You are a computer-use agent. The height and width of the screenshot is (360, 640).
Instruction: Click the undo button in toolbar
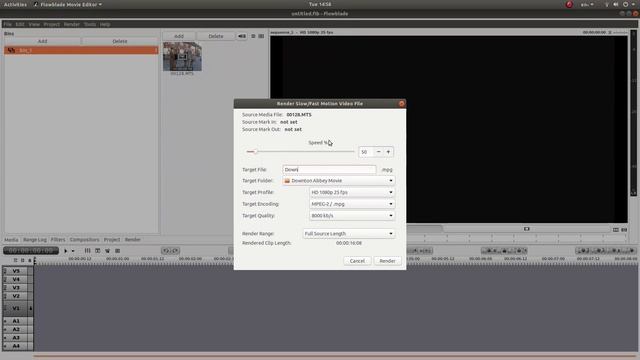[166, 251]
